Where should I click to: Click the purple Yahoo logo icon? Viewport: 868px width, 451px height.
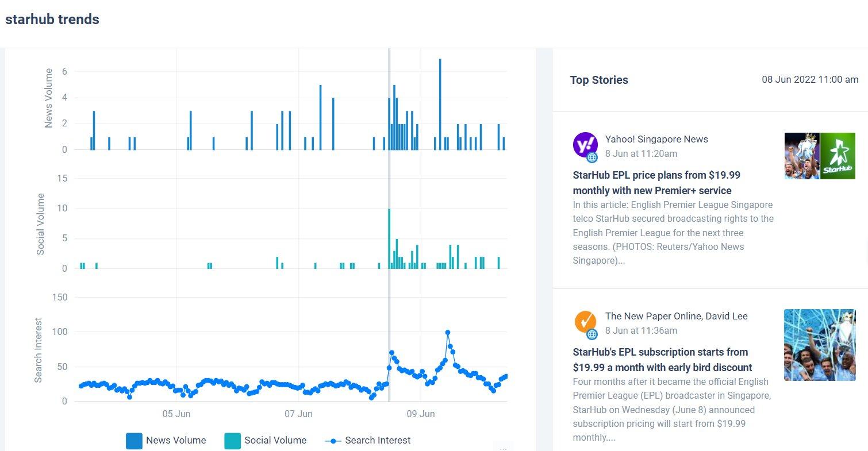click(585, 144)
